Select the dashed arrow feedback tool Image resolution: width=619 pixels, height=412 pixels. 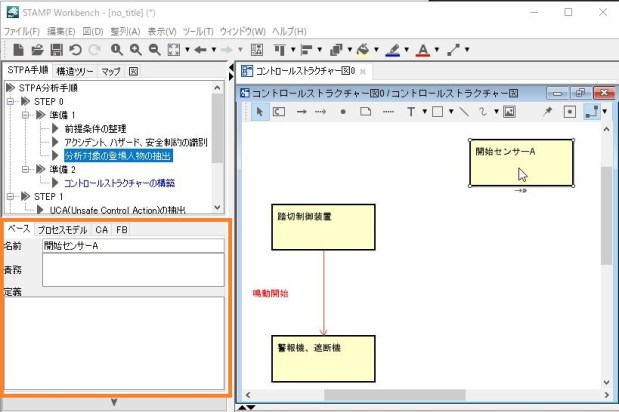321,111
